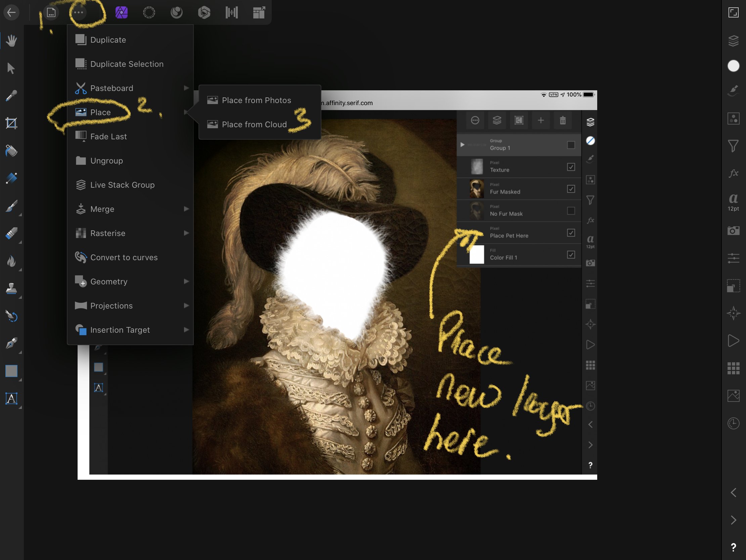Open the Layer FX studio
Screen dimensions: 746x560
(733, 173)
